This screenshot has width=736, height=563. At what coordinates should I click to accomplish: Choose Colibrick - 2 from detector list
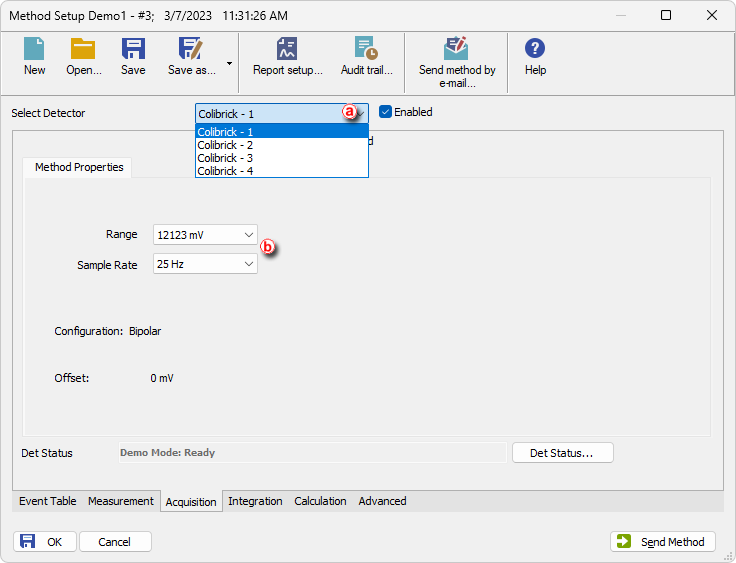[x=282, y=145]
